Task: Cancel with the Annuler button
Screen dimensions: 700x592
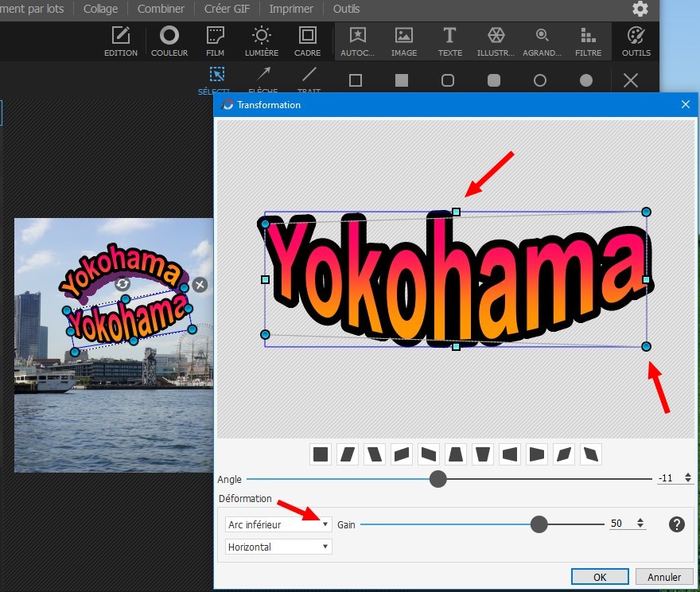Action: pos(664,577)
